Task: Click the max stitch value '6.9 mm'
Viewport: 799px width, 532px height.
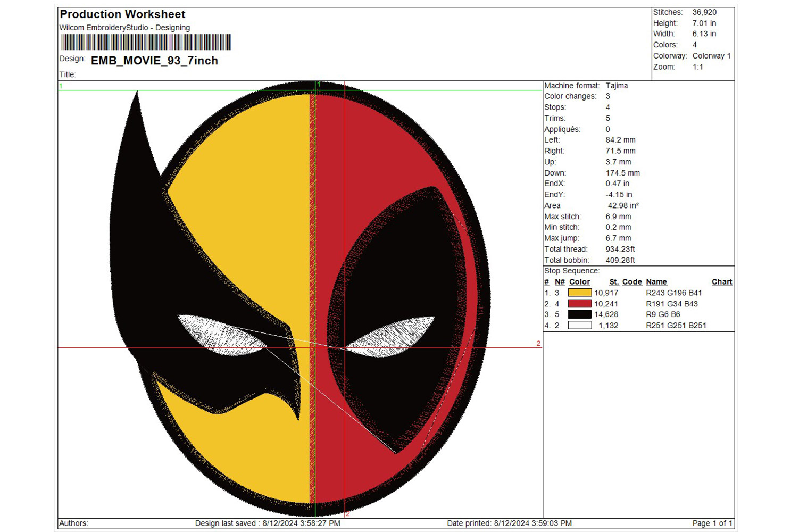Action: pos(618,217)
